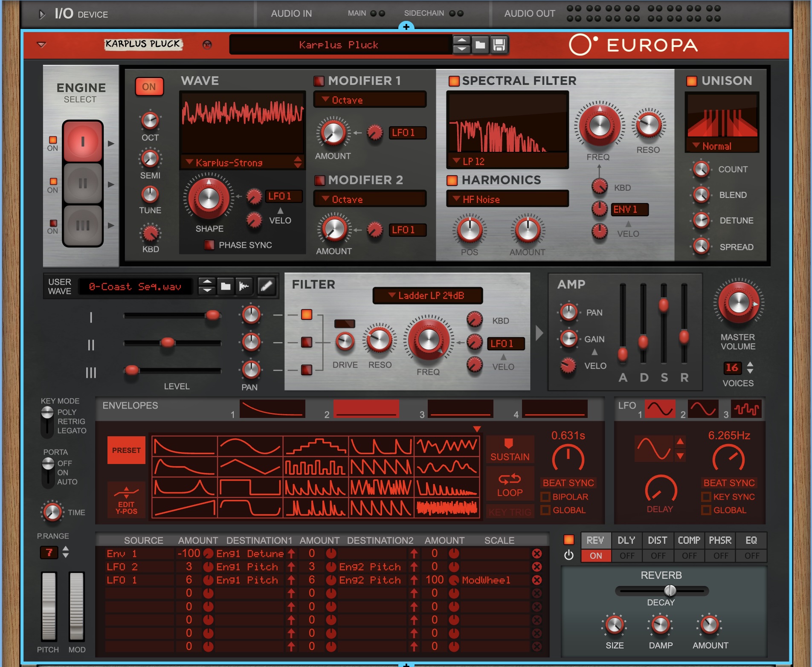
Task: Click the Edit Y-Pos envelope icon
Action: [x=126, y=500]
